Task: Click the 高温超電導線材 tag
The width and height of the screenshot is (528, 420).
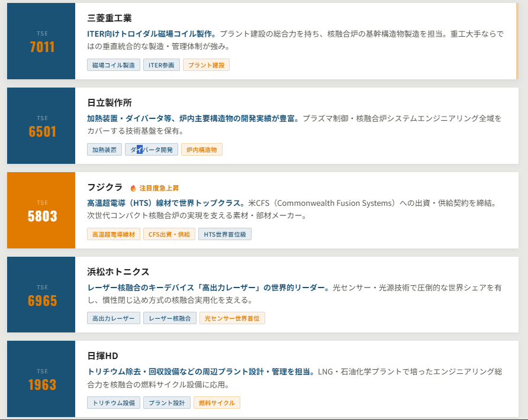Action: [114, 234]
